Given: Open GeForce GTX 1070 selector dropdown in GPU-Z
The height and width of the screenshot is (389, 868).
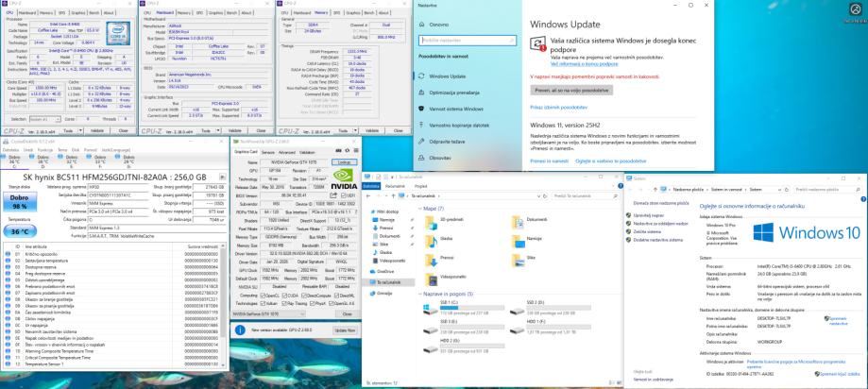Looking at the screenshot, I should tap(268, 313).
